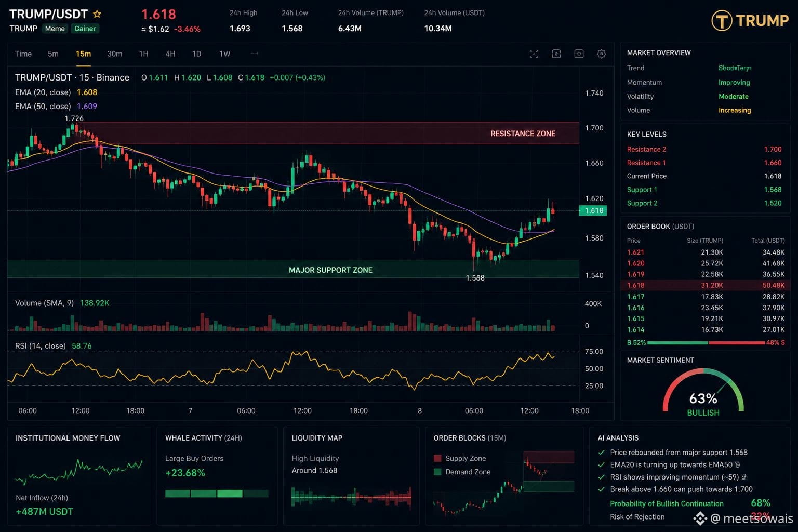Switch to the 1D timeframe

196,54
